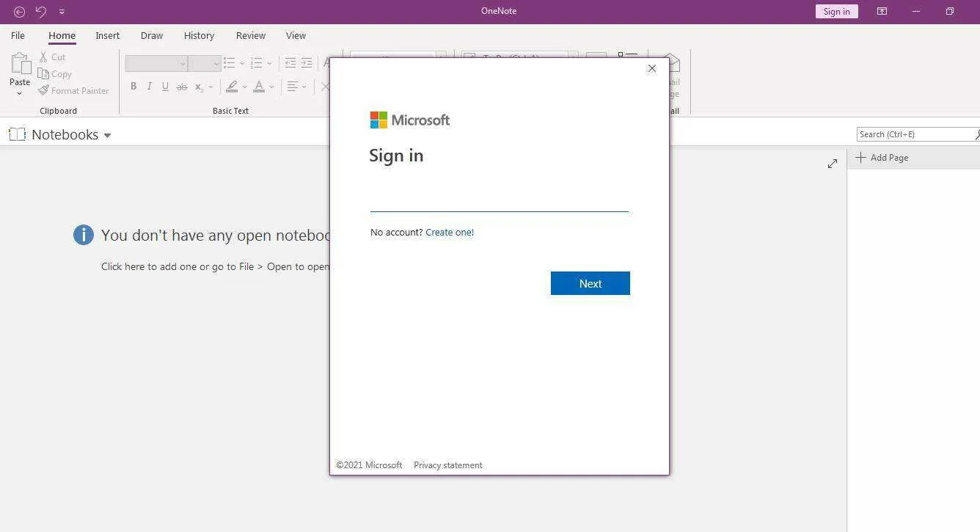Viewport: 980px width, 532px height.
Task: Expand the font color arrow
Action: [x=271, y=87]
